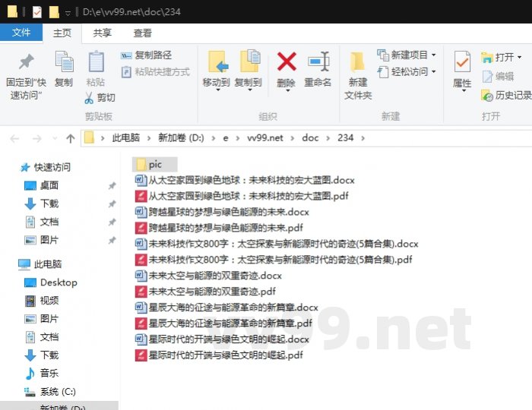The image size is (532, 410).
Task: Open pinned Pictures (图片) under Quick access
Action: (41, 240)
